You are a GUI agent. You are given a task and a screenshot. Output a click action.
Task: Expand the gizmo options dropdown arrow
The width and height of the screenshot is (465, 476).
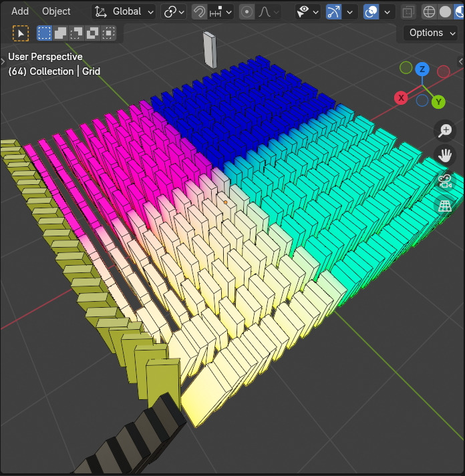350,12
